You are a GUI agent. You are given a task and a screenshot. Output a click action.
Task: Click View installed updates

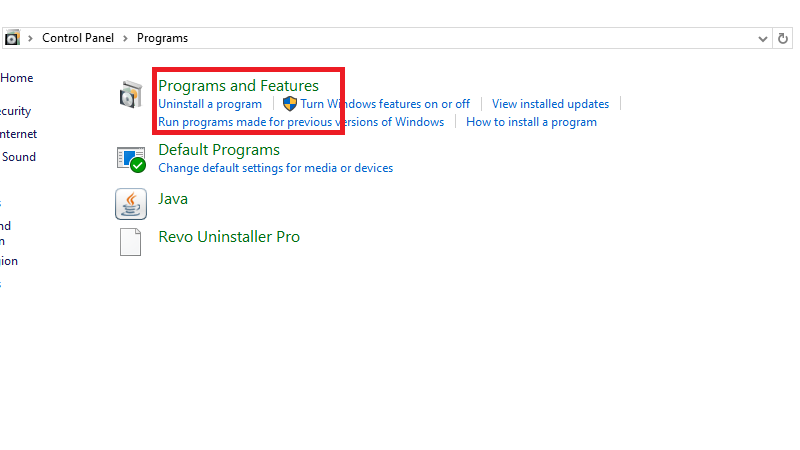pos(550,104)
